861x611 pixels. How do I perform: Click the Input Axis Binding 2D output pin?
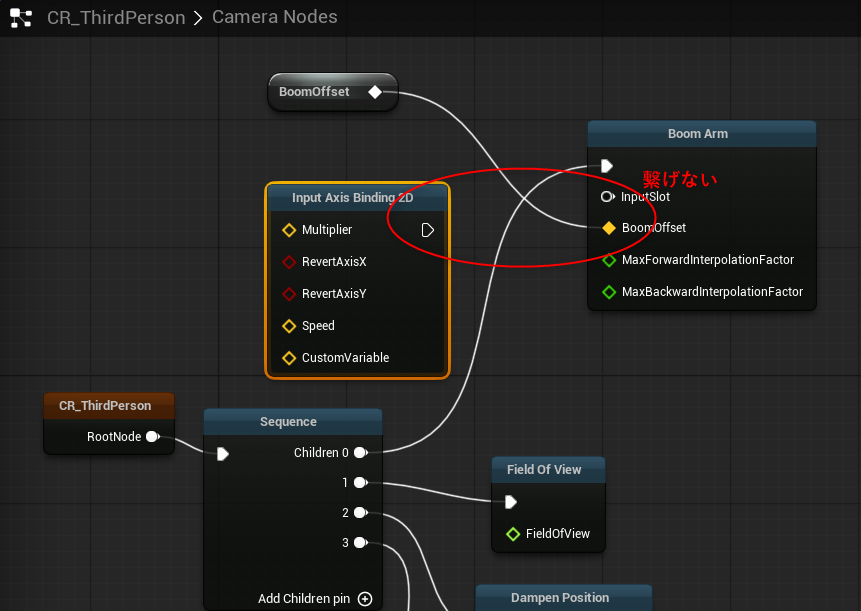click(428, 230)
